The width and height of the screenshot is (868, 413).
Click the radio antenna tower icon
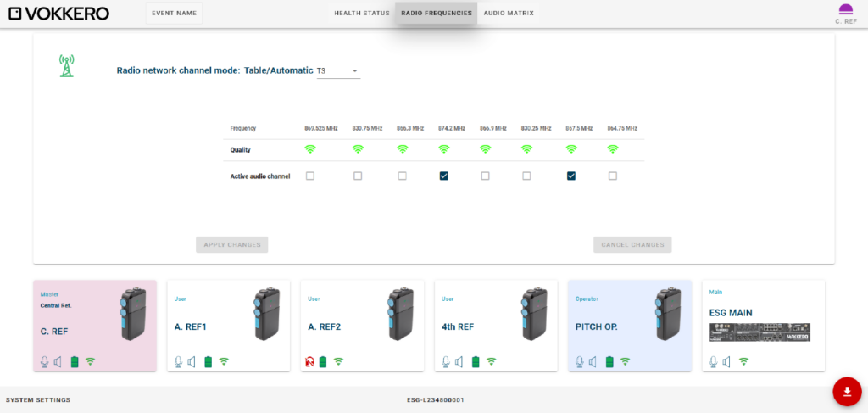click(66, 66)
